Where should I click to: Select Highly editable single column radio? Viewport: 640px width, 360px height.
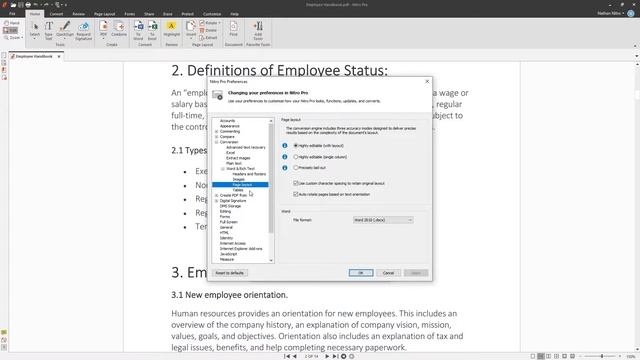[x=296, y=157]
